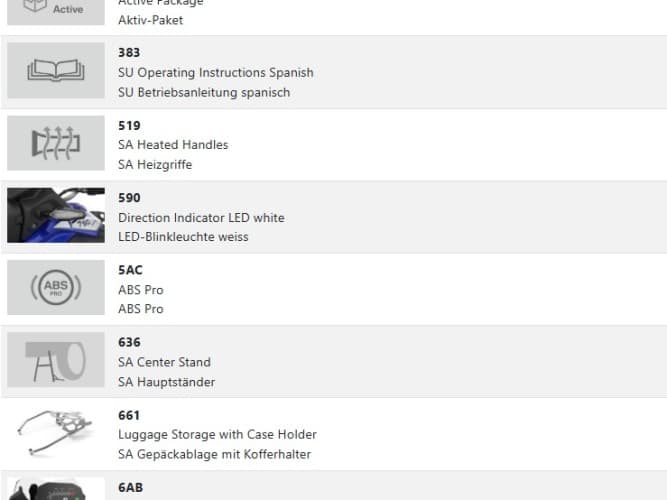The height and width of the screenshot is (500, 667).
Task: Select option code 383
Action: point(129,52)
